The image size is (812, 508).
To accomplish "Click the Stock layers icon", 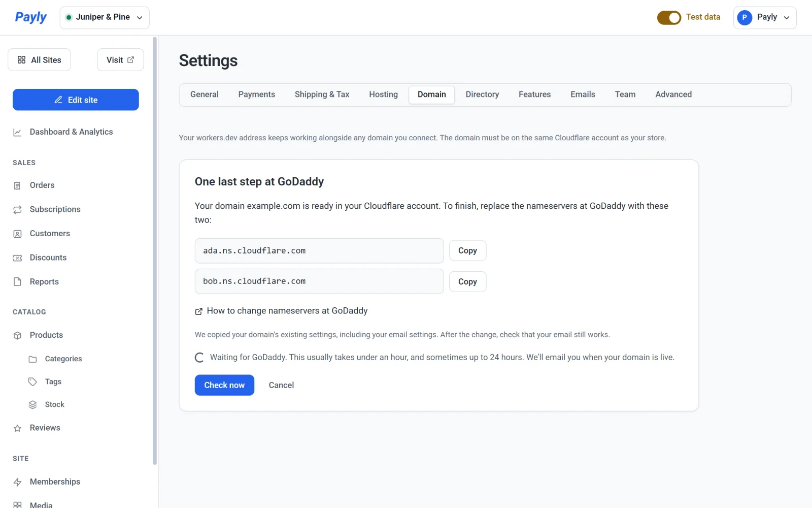I will pos(32,405).
